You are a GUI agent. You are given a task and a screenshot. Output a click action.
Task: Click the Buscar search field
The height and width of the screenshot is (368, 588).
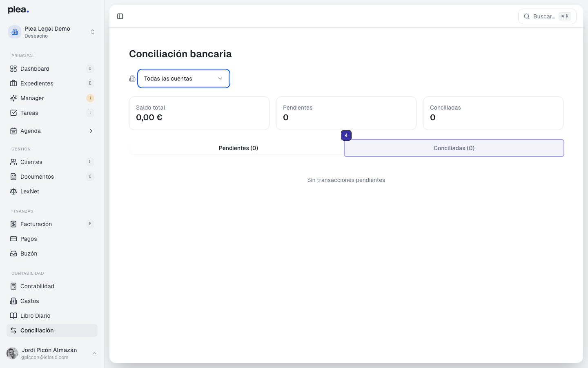[547, 16]
